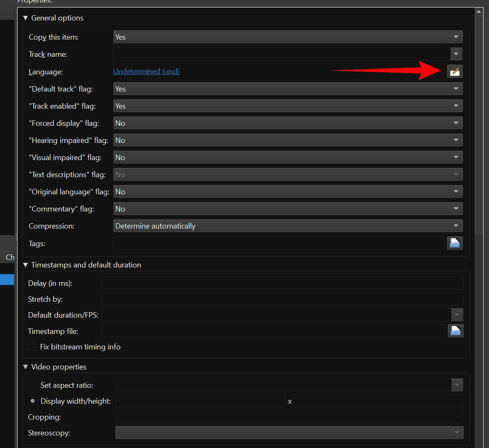The height and width of the screenshot is (448, 489).
Task: Open the "Forced display" flag dropdown
Action: [288, 123]
